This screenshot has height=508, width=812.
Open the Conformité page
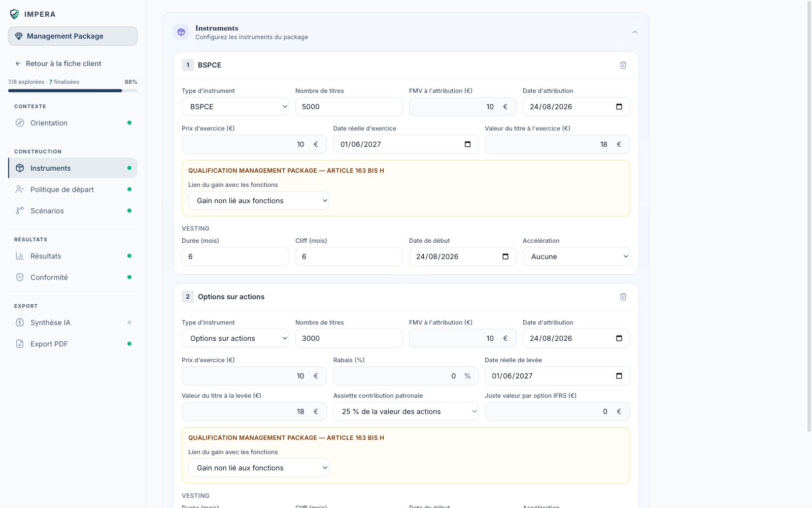(73, 277)
